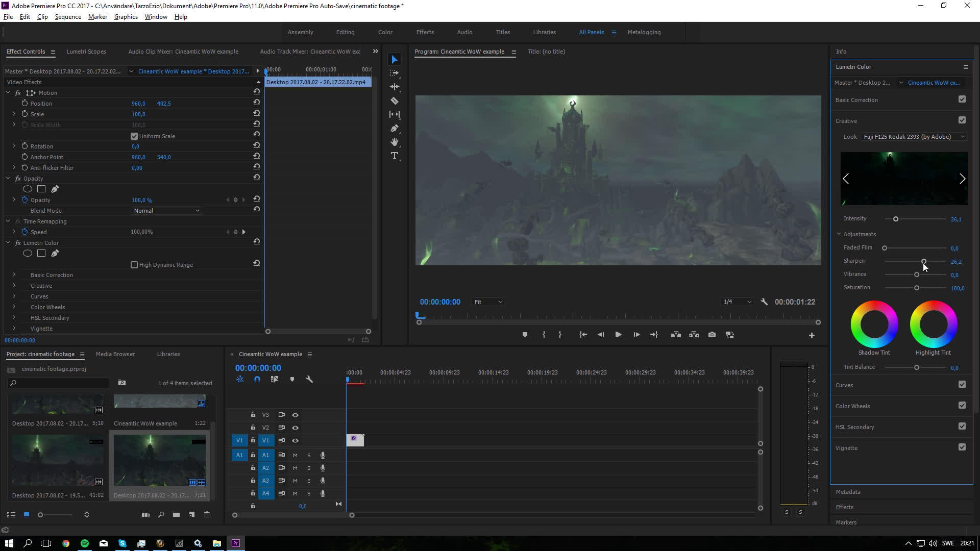This screenshot has width=980, height=551.
Task: Disable the Basic Correction checkbox in Lumetri Color
Action: tap(962, 99)
